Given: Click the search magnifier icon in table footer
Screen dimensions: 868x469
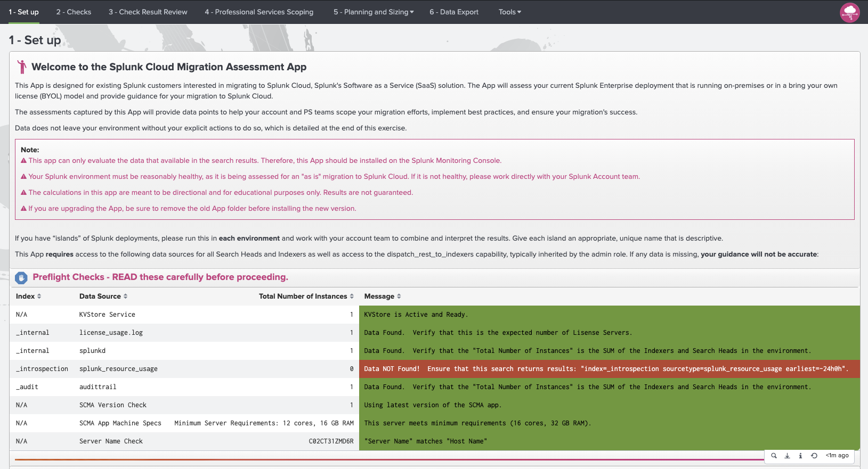Looking at the screenshot, I should point(774,456).
